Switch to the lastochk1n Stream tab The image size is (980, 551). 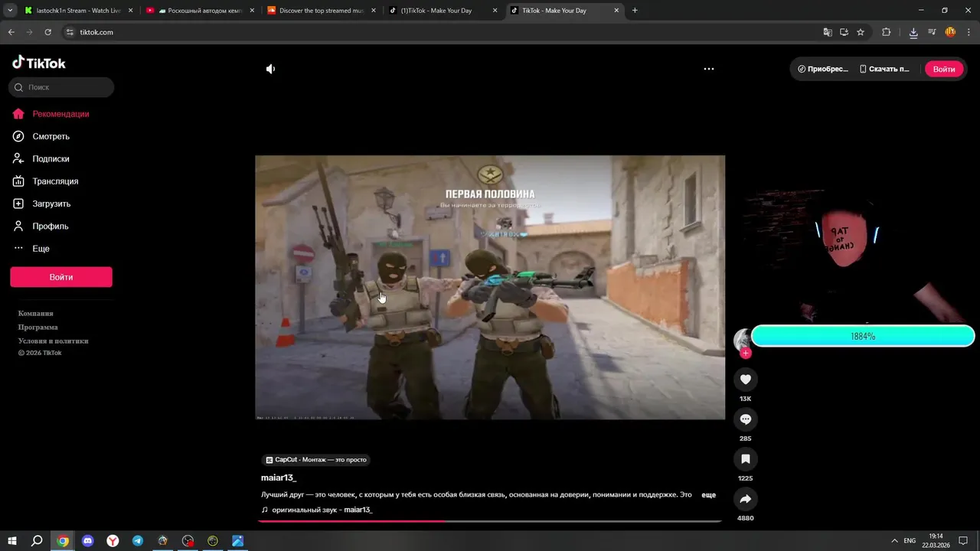(78, 11)
